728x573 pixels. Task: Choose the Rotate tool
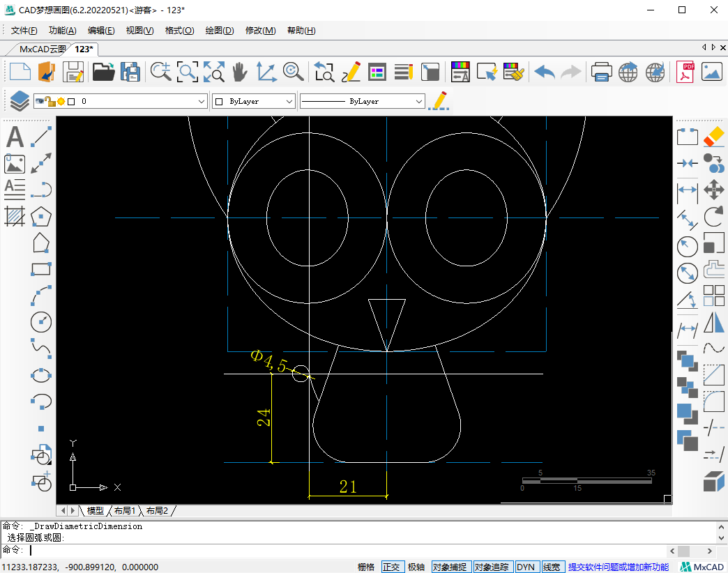713,216
